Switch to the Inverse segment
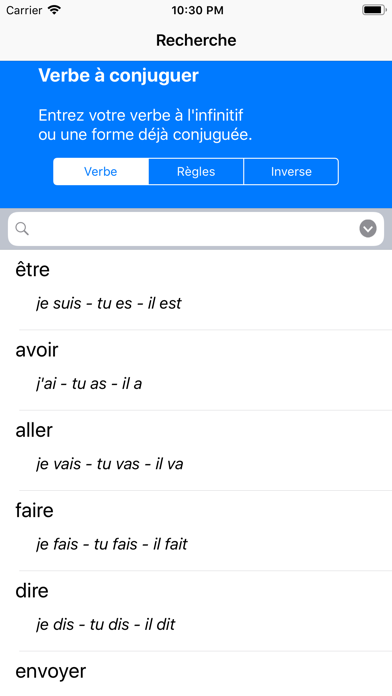Image resolution: width=392 pixels, height=696 pixels. click(291, 171)
